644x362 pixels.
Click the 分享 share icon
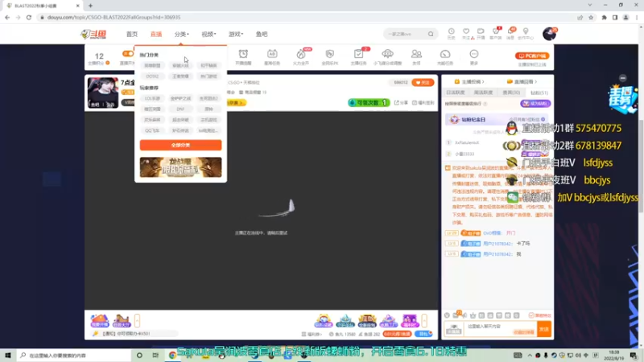[401, 103]
